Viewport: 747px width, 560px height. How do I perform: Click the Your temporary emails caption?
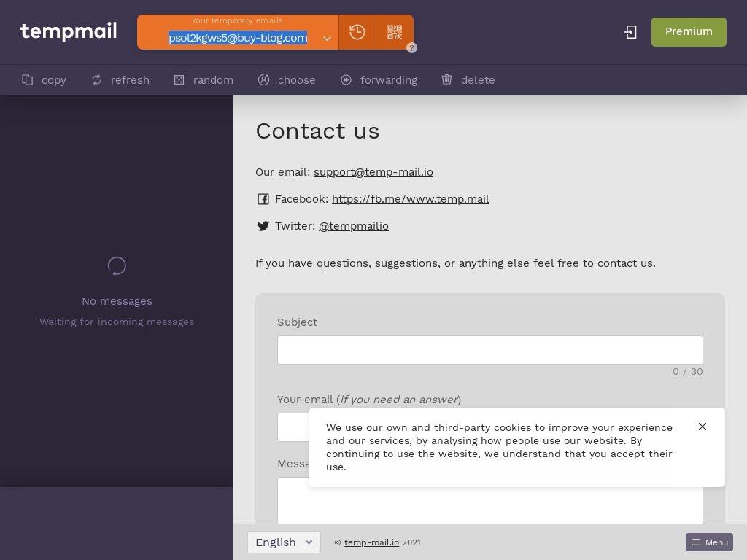coord(237,20)
